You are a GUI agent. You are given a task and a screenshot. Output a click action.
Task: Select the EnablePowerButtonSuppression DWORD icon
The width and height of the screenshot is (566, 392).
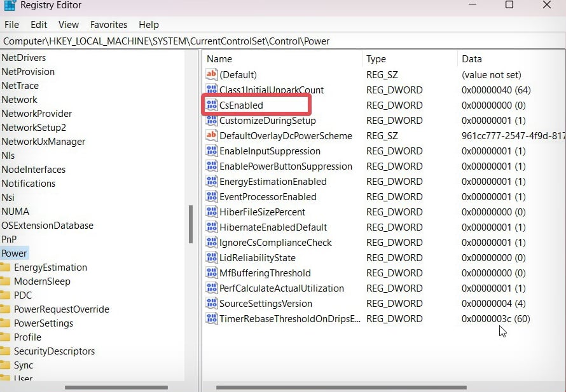point(212,166)
